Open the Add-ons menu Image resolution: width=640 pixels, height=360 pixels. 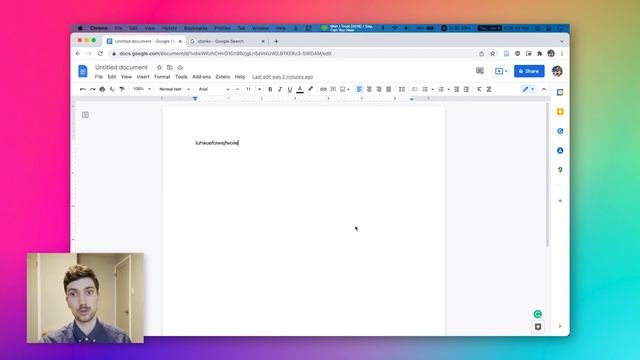coord(201,77)
